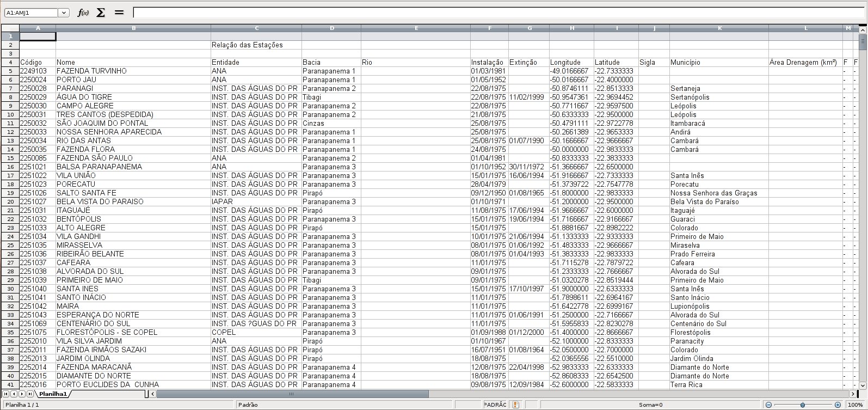868x410 pixels.
Task: Toggle PADRÃO selection mode in status bar
Action: (x=495, y=405)
